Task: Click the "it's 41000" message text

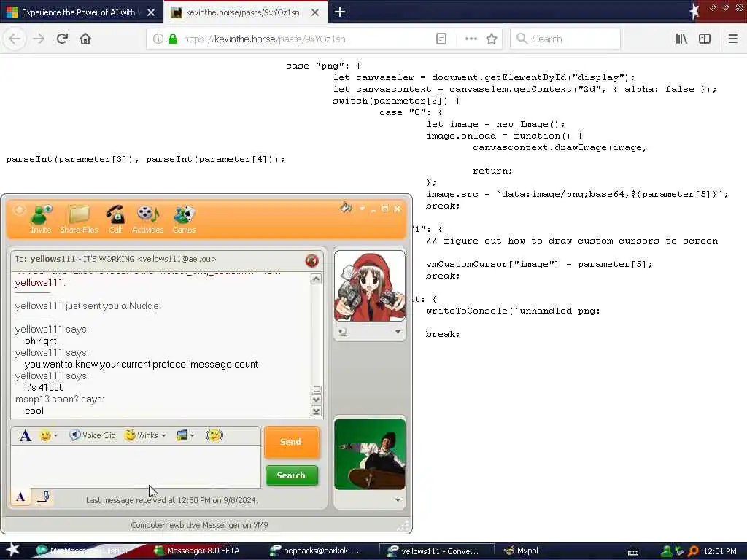Action: click(x=44, y=388)
